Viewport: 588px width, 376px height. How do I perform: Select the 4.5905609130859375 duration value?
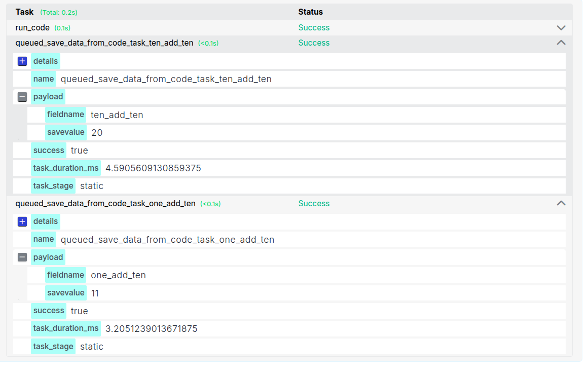click(153, 168)
